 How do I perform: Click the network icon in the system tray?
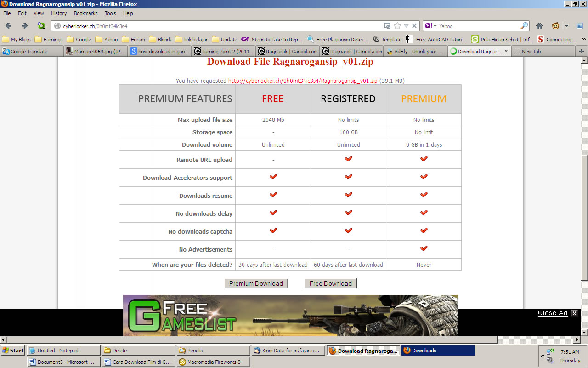click(x=550, y=352)
